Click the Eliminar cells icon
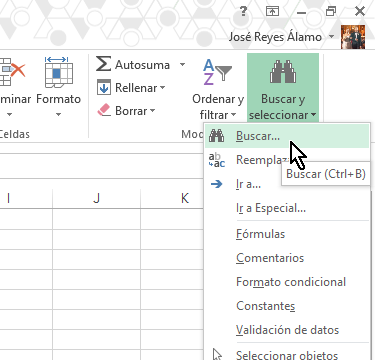The height and width of the screenshot is (360, 375). 12,72
